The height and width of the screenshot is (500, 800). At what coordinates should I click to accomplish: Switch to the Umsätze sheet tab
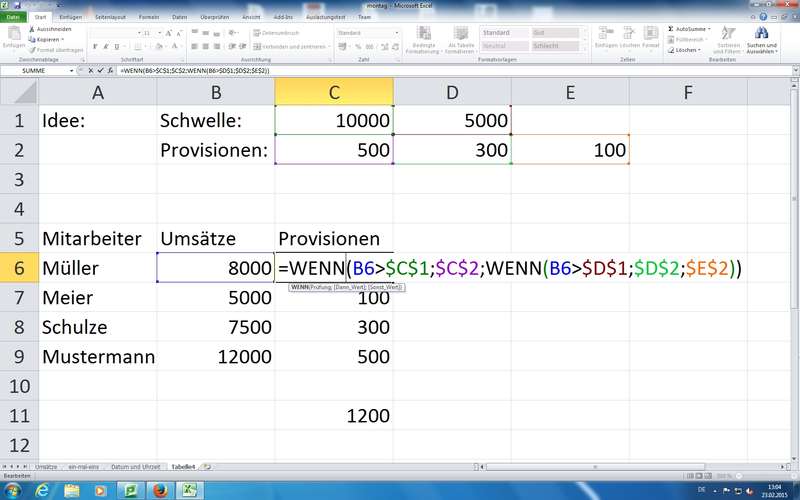[46, 467]
